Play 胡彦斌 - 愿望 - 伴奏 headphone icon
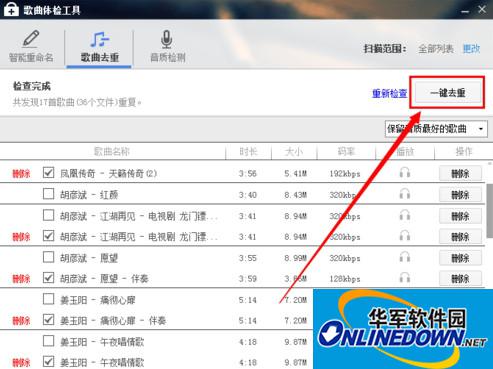The image size is (493, 369). pos(405,278)
